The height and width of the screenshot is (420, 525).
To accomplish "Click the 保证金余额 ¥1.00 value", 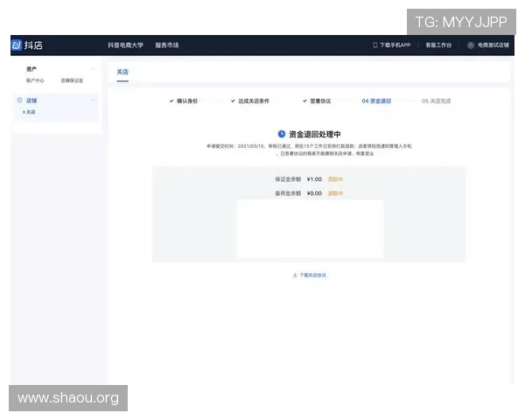I will (x=314, y=179).
